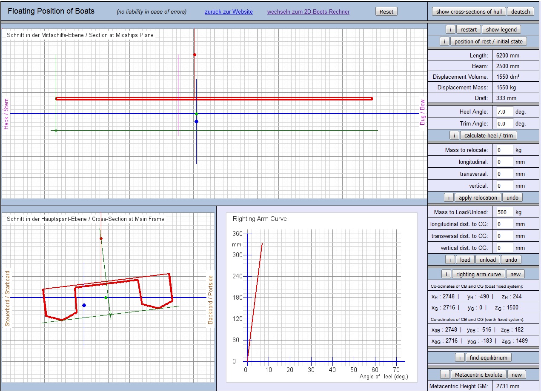Click the 'Bug / Bow' label
The image size is (541, 392).
[x=422, y=112]
